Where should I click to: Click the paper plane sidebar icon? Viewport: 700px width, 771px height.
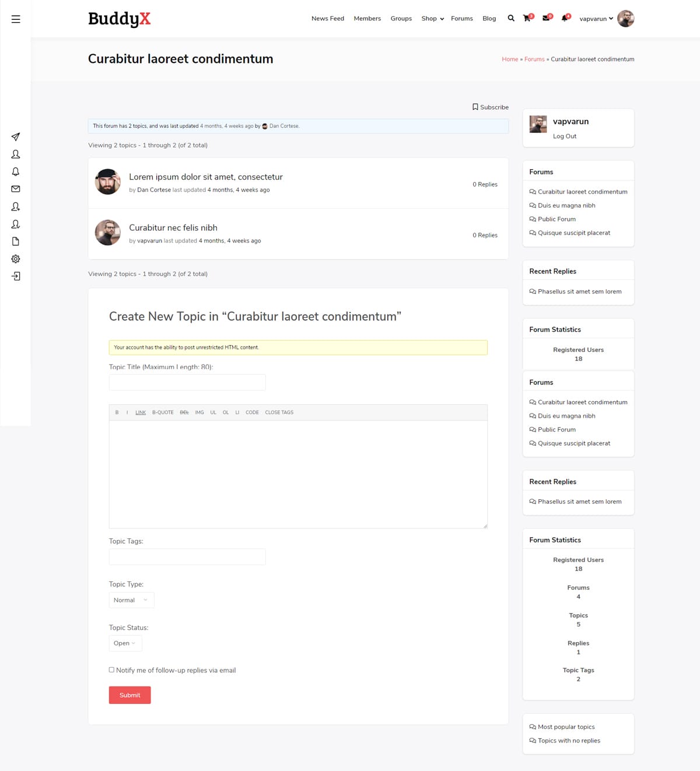(x=16, y=137)
